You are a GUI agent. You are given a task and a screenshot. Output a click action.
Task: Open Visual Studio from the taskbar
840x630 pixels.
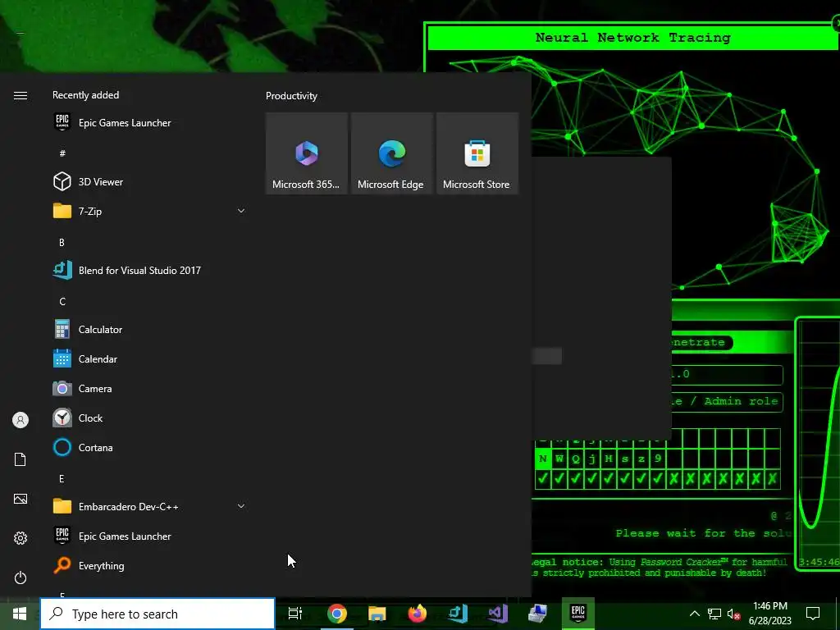coord(498,614)
